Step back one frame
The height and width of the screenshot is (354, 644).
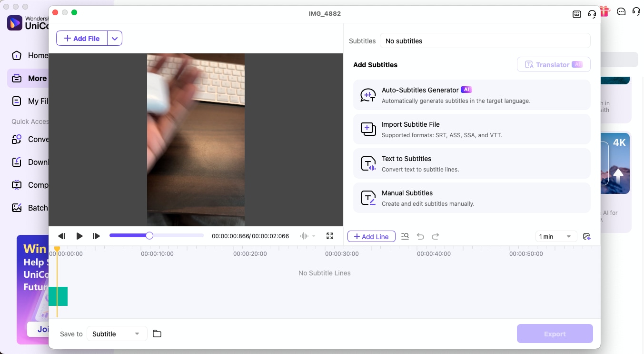click(61, 236)
